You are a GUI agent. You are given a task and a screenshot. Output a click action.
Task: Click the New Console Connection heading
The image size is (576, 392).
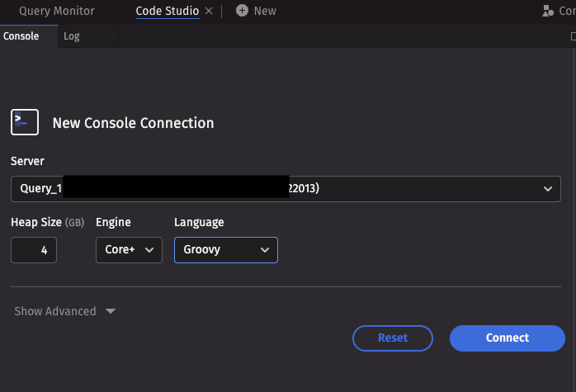[x=133, y=123]
